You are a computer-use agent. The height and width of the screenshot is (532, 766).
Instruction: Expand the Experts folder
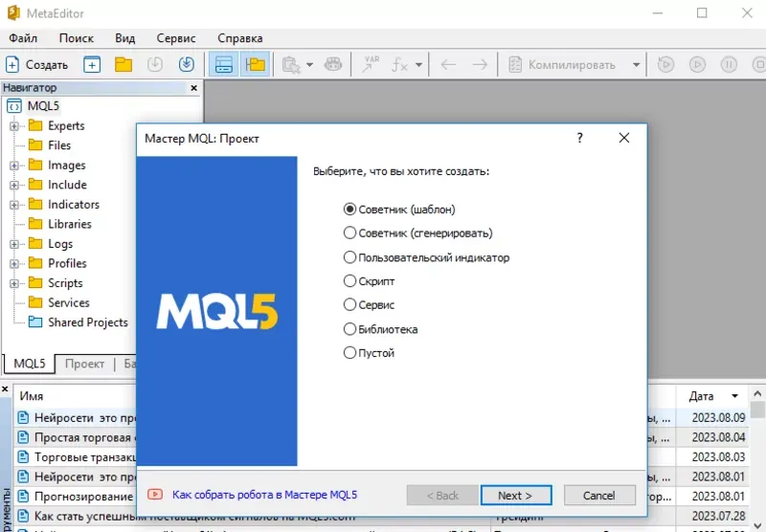[14, 126]
